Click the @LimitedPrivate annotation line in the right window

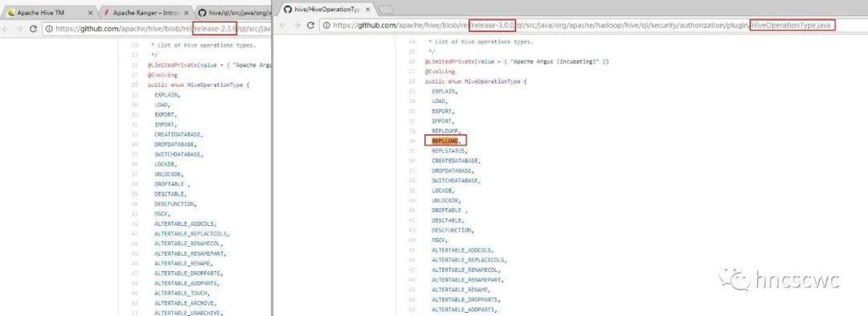(x=517, y=61)
